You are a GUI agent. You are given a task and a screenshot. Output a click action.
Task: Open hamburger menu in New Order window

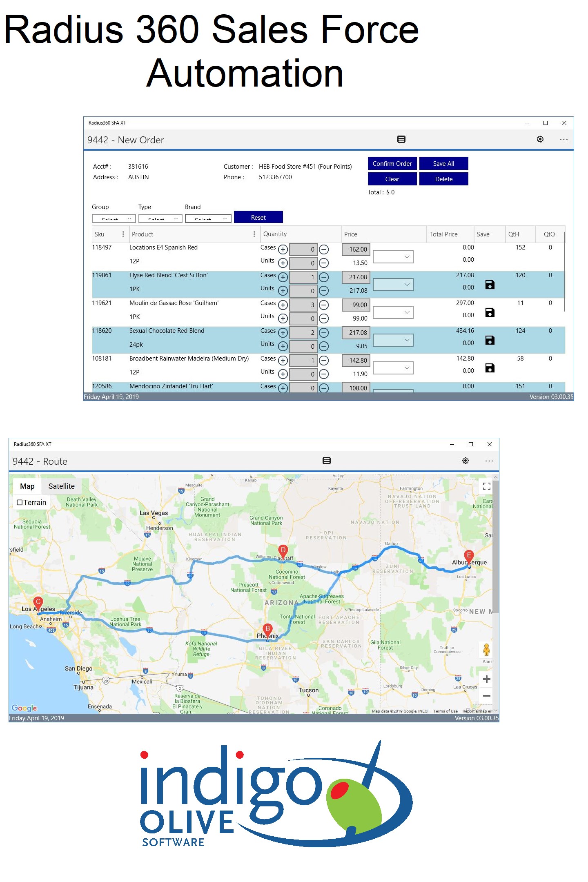click(401, 139)
